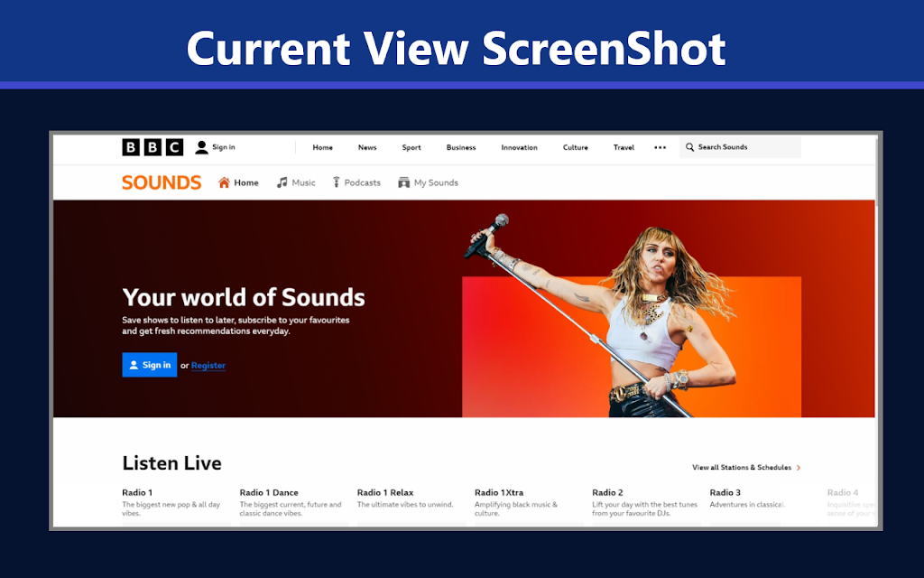The width and height of the screenshot is (924, 578).
Task: Open the Innovation section
Action: point(519,147)
